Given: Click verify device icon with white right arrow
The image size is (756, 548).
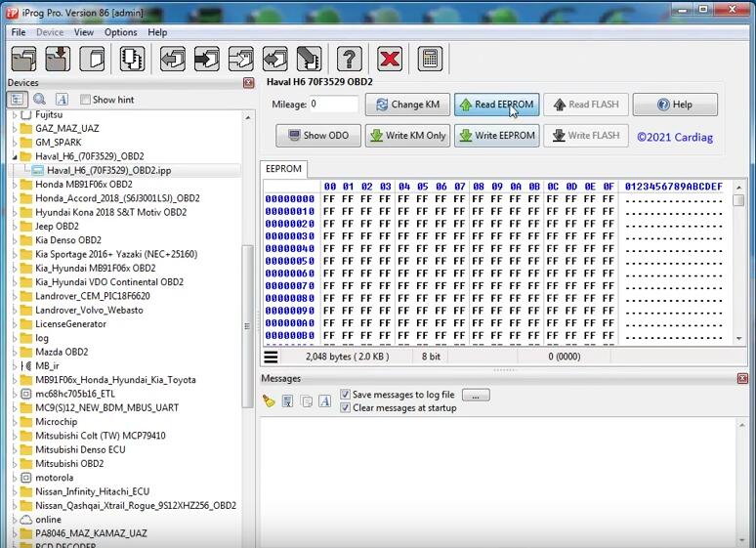Looking at the screenshot, I should 241,59.
